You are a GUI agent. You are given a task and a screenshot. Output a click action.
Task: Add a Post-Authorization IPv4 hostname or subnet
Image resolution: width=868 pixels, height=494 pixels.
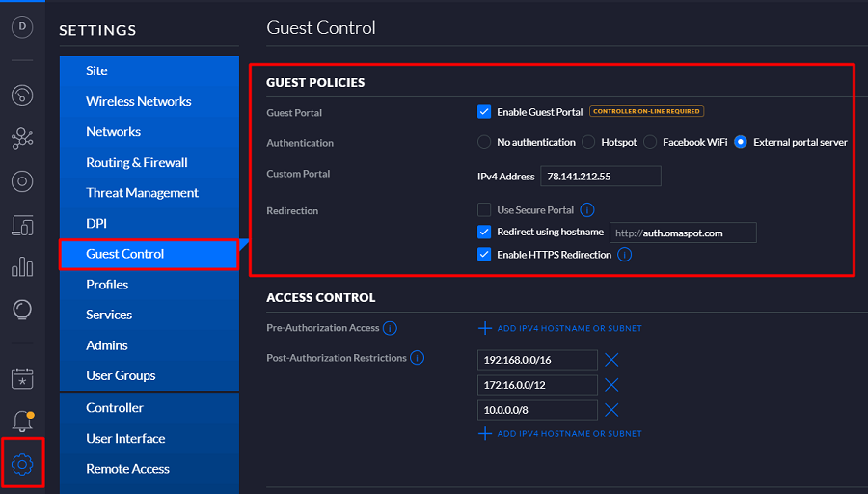point(560,434)
